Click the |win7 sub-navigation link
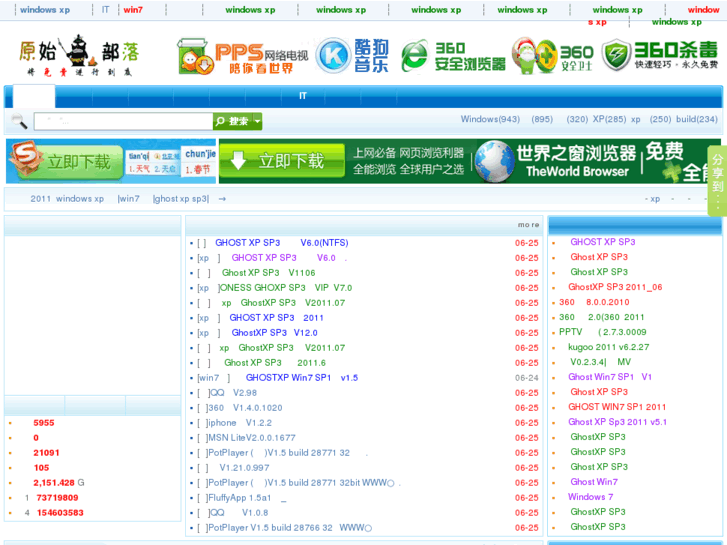The width and height of the screenshot is (727, 545). coord(128,199)
